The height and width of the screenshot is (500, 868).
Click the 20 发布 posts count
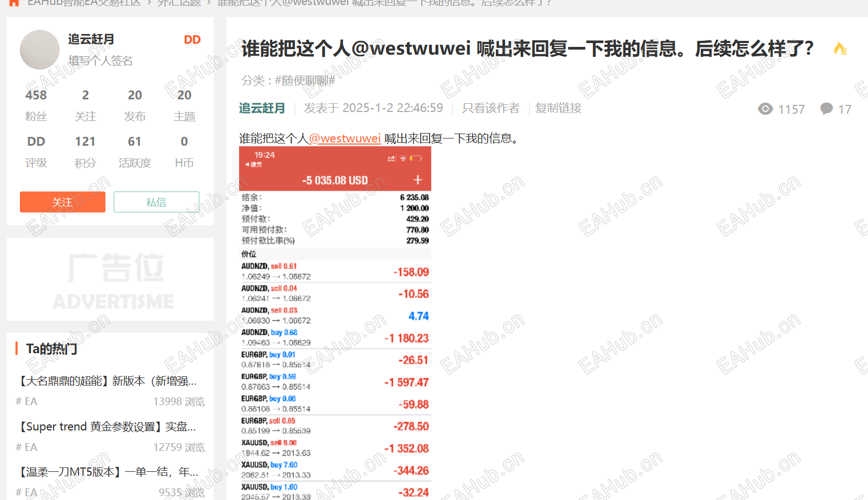click(x=135, y=105)
